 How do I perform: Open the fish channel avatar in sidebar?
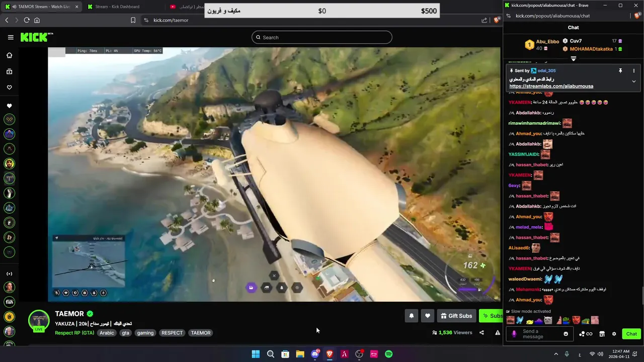point(9,302)
